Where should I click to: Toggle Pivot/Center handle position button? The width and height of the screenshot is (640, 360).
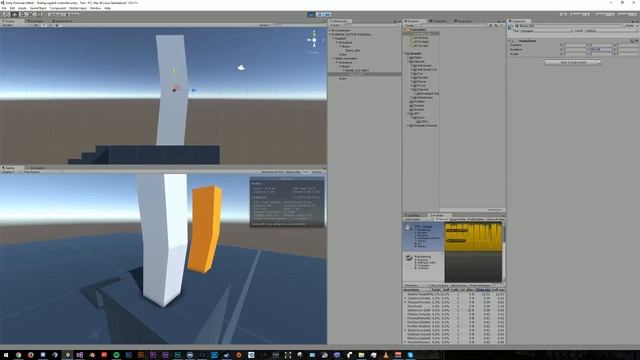pos(55,14)
